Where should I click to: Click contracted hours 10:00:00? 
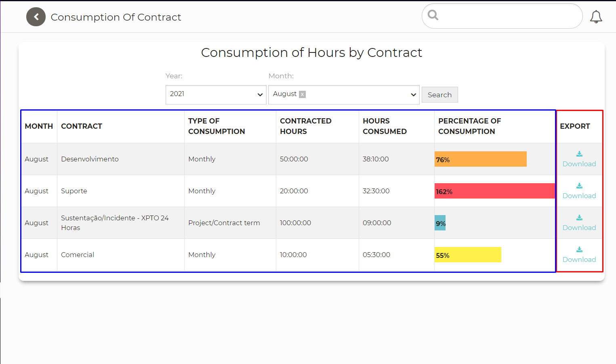(293, 255)
